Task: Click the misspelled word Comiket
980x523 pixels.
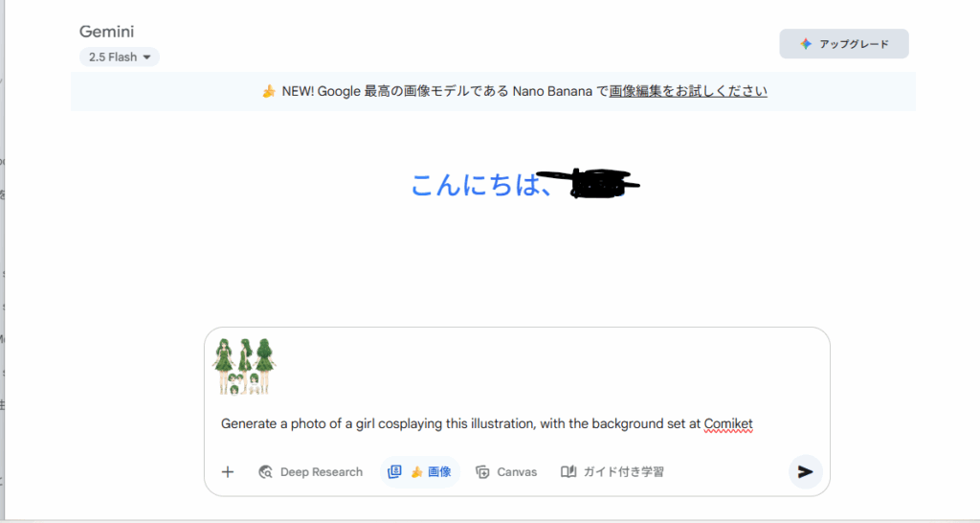Action: [728, 423]
